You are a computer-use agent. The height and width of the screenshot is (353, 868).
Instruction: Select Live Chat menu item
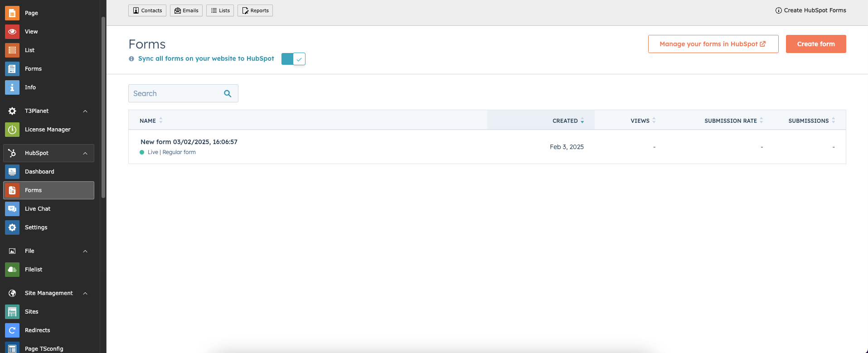pyautogui.click(x=49, y=209)
